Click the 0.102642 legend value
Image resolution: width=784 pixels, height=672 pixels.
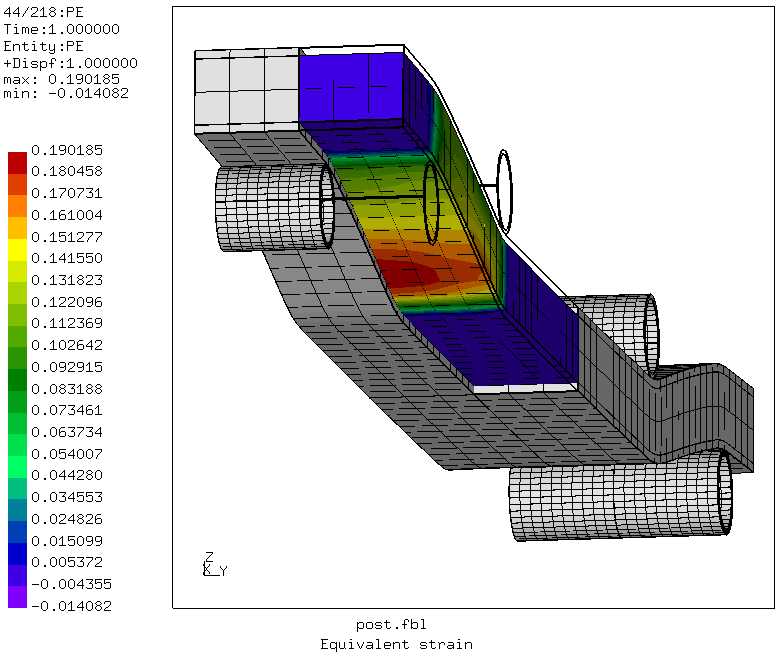coord(67,345)
